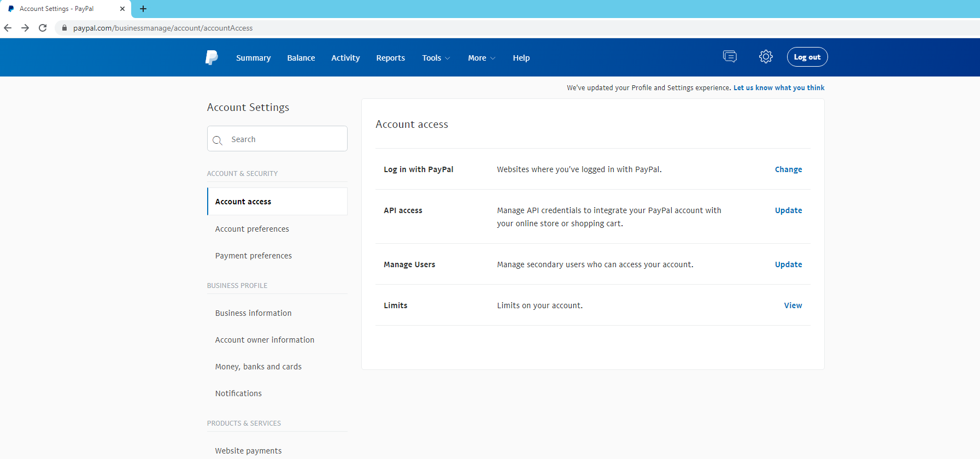Screen dimensions: 980x459
Task: Click View for account Limits
Action: tap(793, 305)
